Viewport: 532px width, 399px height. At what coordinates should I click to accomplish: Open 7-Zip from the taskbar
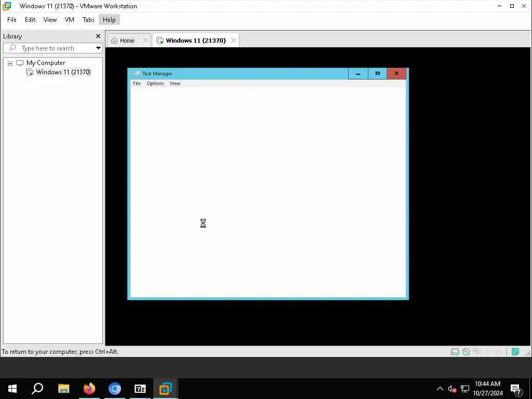coord(140,389)
